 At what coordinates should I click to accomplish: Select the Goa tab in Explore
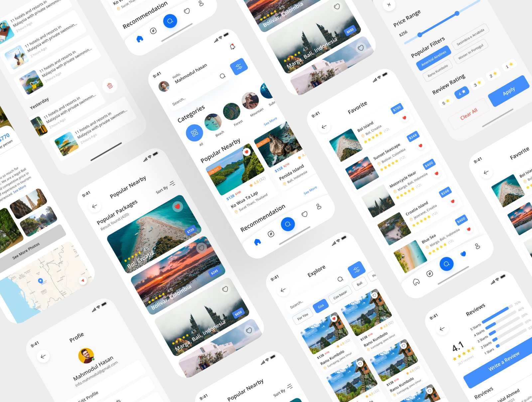click(x=321, y=306)
